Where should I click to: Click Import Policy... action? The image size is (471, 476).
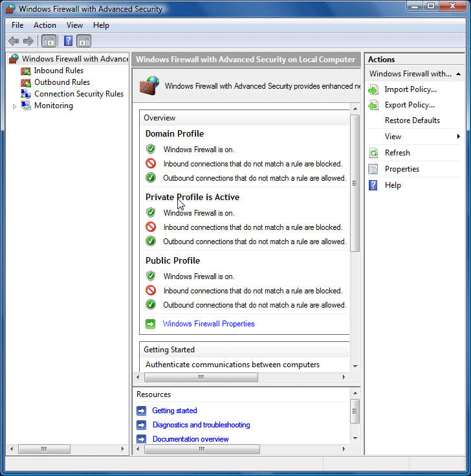[411, 89]
